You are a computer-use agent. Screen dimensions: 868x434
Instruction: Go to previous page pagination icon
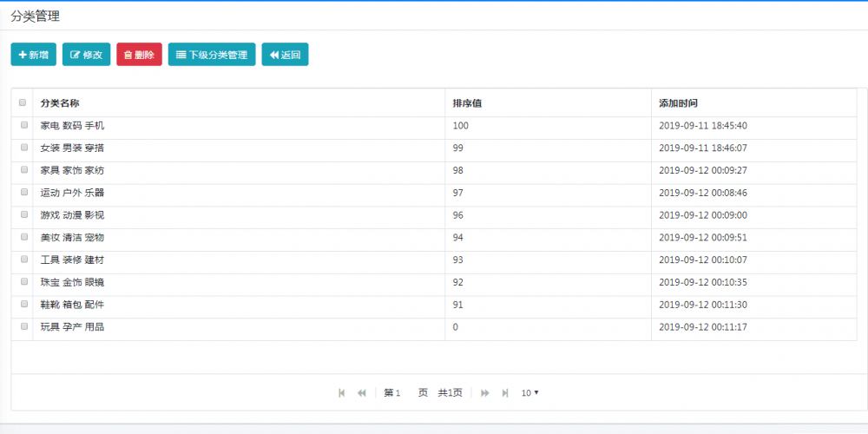pos(361,393)
